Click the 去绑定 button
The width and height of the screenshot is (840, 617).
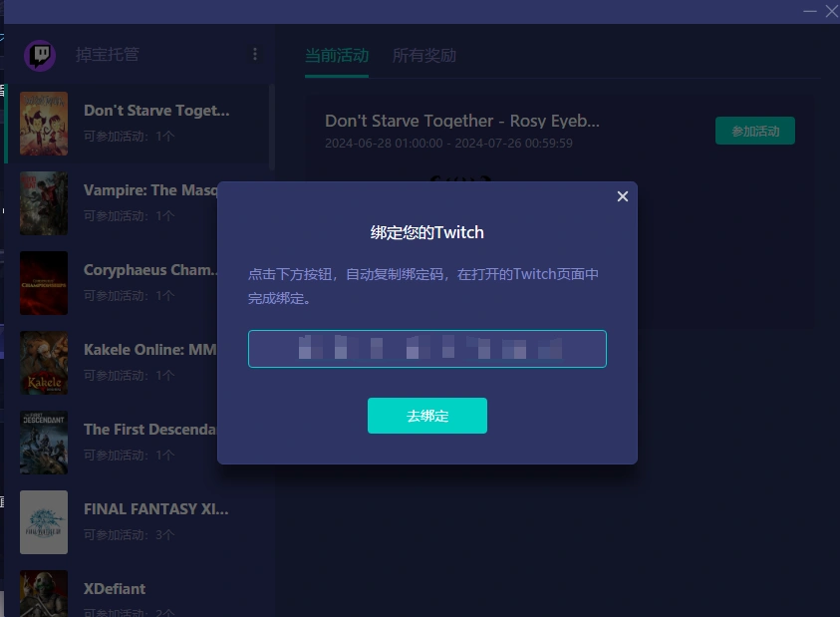pos(426,416)
